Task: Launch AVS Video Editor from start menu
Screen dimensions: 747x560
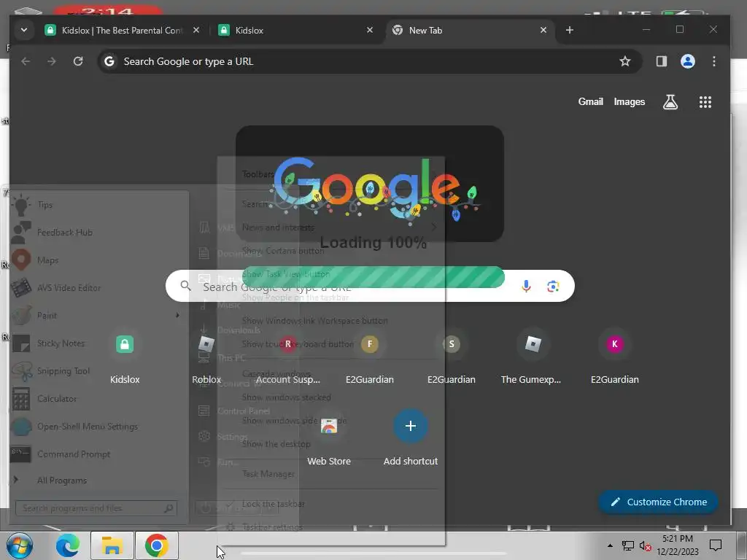Action: pyautogui.click(x=98, y=287)
